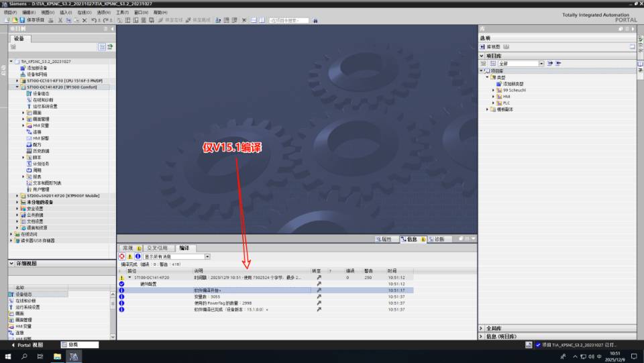The width and height of the screenshot is (644, 363).
Task: Toggle the information message filter icon
Action: [138, 256]
